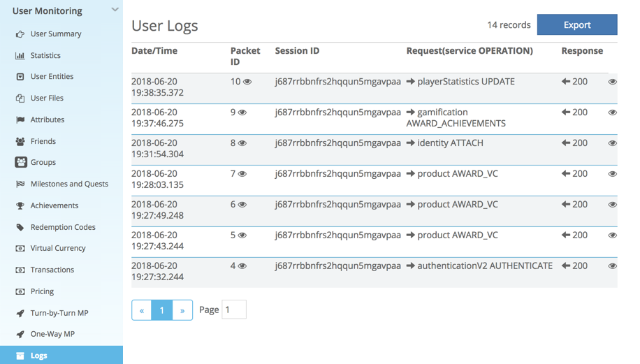Go to next page of logs
640x364 pixels.
pyautogui.click(x=182, y=310)
